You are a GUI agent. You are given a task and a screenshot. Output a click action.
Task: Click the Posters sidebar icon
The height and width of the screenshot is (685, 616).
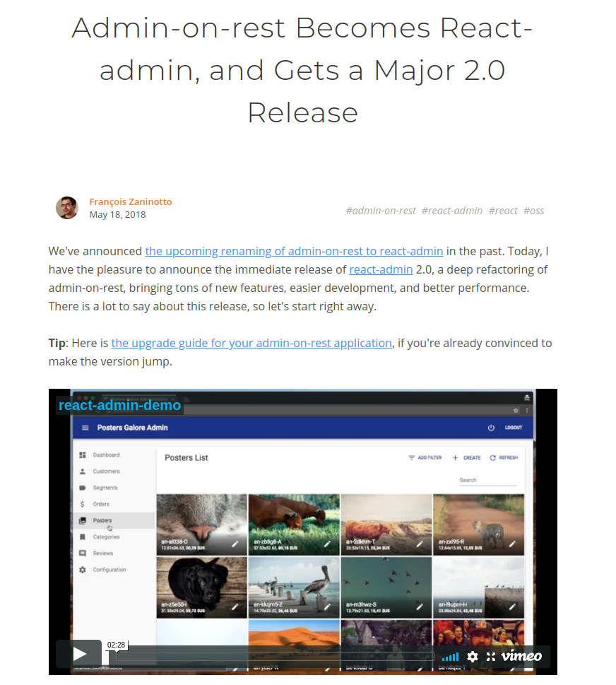[x=83, y=520]
